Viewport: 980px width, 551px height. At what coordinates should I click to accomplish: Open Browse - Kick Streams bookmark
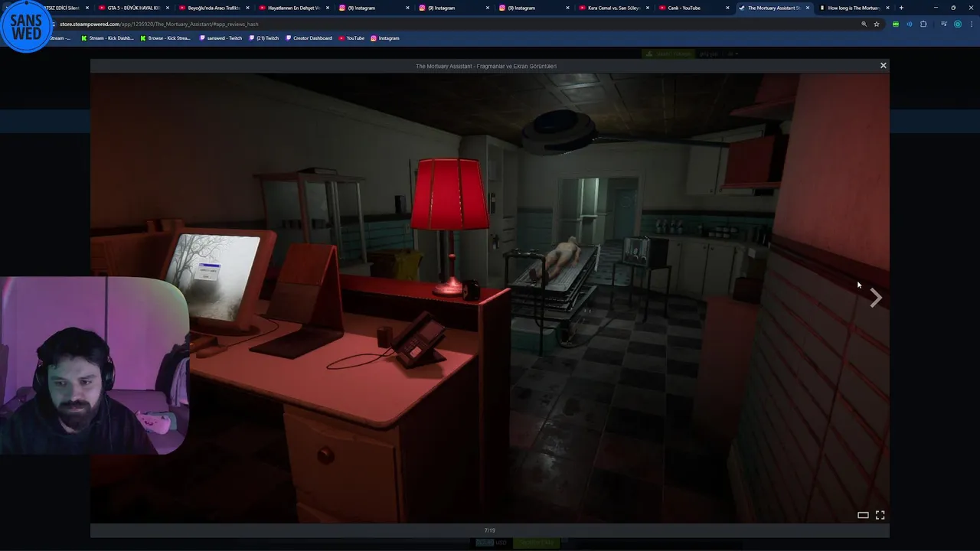point(165,37)
